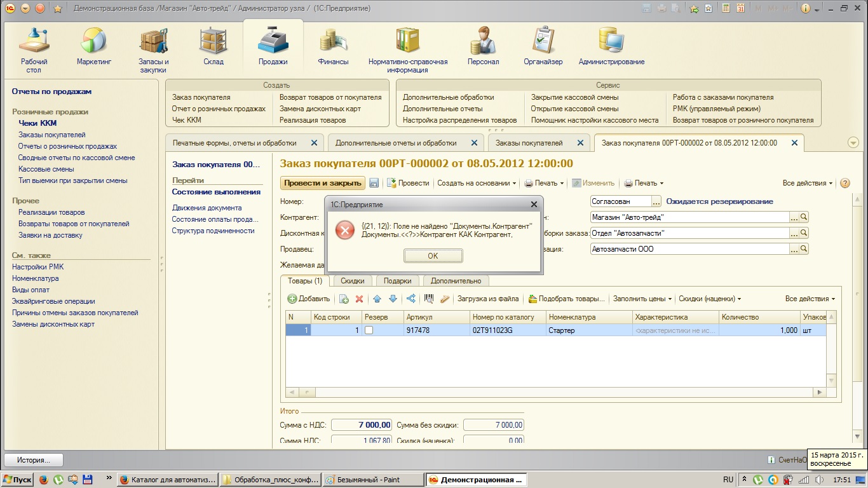
Task: Click Провести button
Action: click(x=407, y=183)
